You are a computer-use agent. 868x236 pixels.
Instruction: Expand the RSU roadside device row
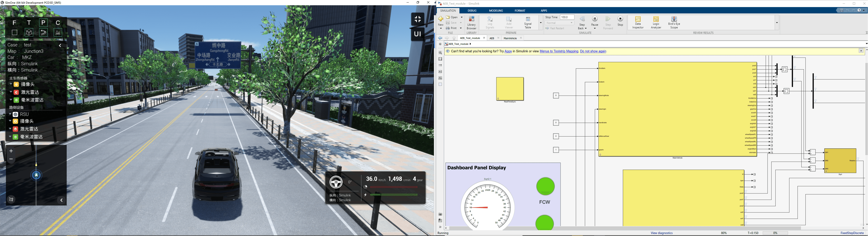[x=10, y=114]
